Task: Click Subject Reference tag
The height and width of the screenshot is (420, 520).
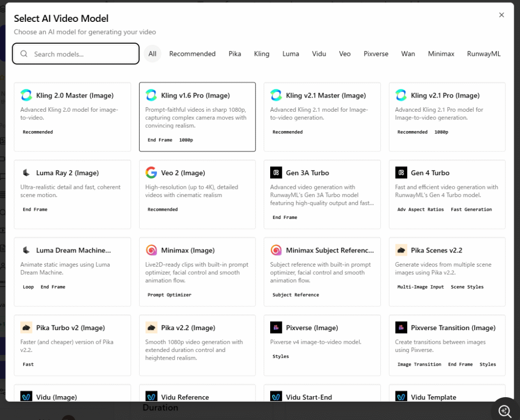Action: (296, 295)
